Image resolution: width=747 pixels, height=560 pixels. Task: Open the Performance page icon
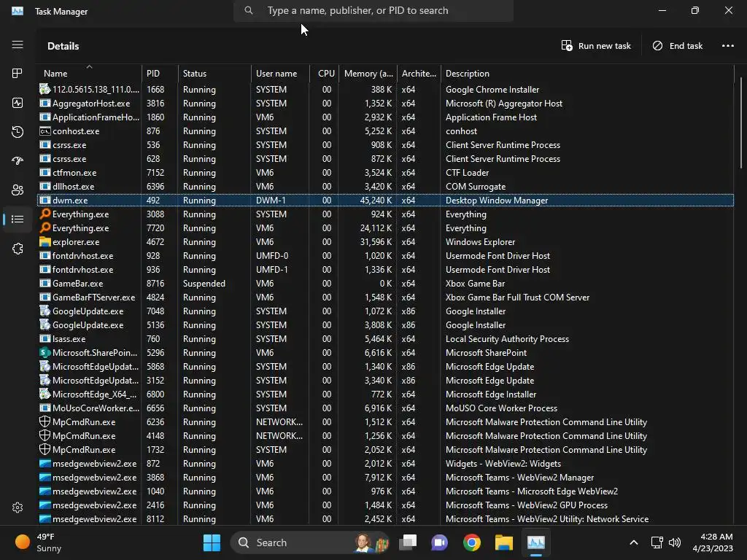pyautogui.click(x=18, y=103)
